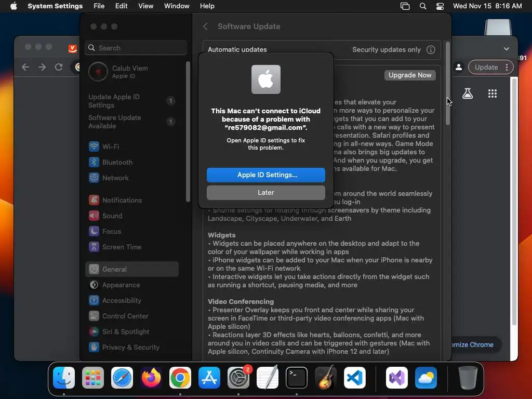
Task: Click Chrome's back arrow
Action: [x=25, y=67]
